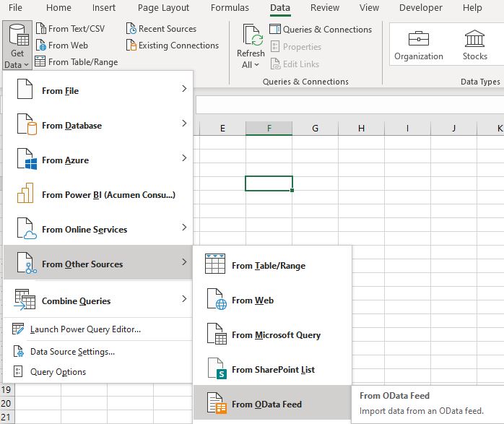Expand the Combine Queries submenu arrow
Image resolution: width=504 pixels, height=424 pixels.
[x=184, y=298]
